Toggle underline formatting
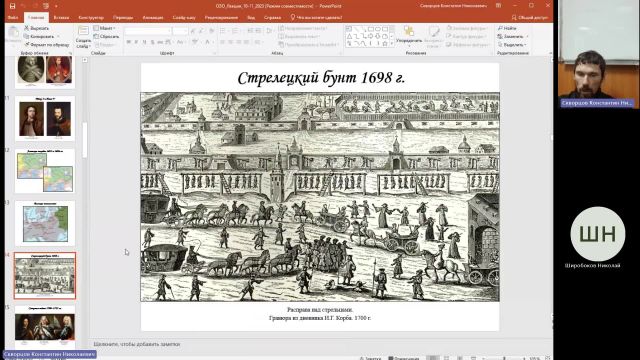The image size is (640, 360). coord(144,42)
